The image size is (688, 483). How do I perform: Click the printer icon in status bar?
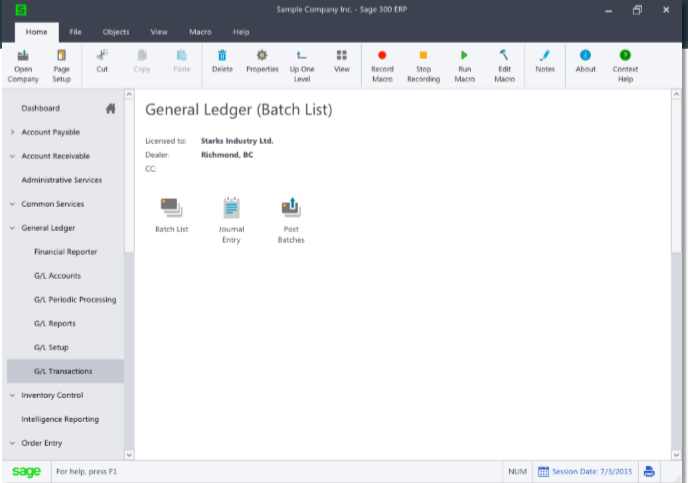[x=649, y=471]
